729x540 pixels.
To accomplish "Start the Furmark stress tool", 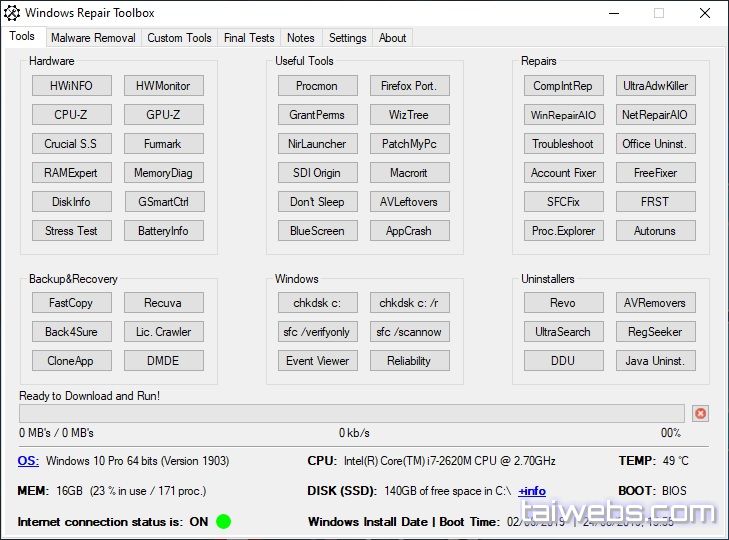I will (163, 144).
